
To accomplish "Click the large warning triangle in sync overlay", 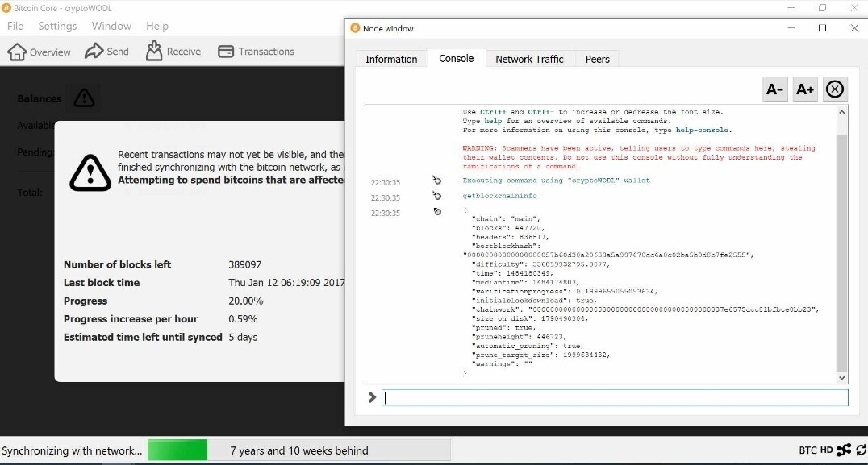I will pos(90,173).
